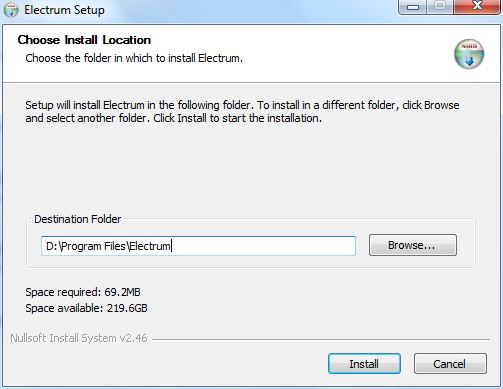Open the Browse... folder dialog

coord(413,245)
